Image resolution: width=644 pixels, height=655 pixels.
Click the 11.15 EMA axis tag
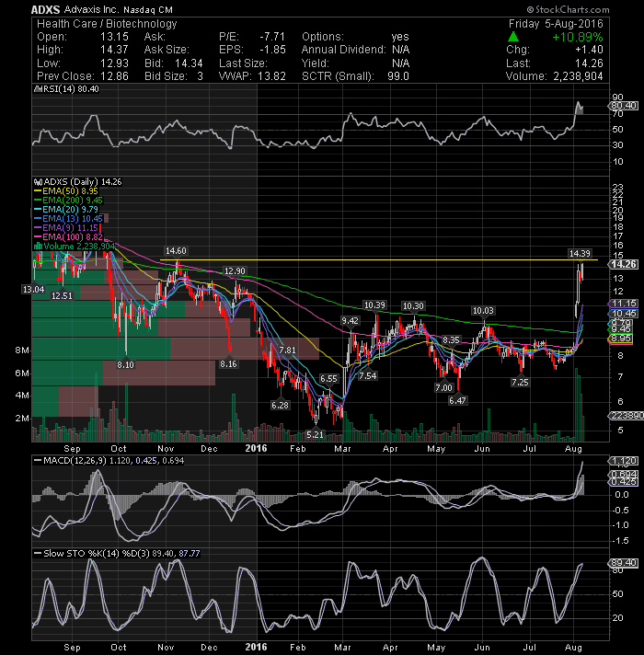click(624, 304)
